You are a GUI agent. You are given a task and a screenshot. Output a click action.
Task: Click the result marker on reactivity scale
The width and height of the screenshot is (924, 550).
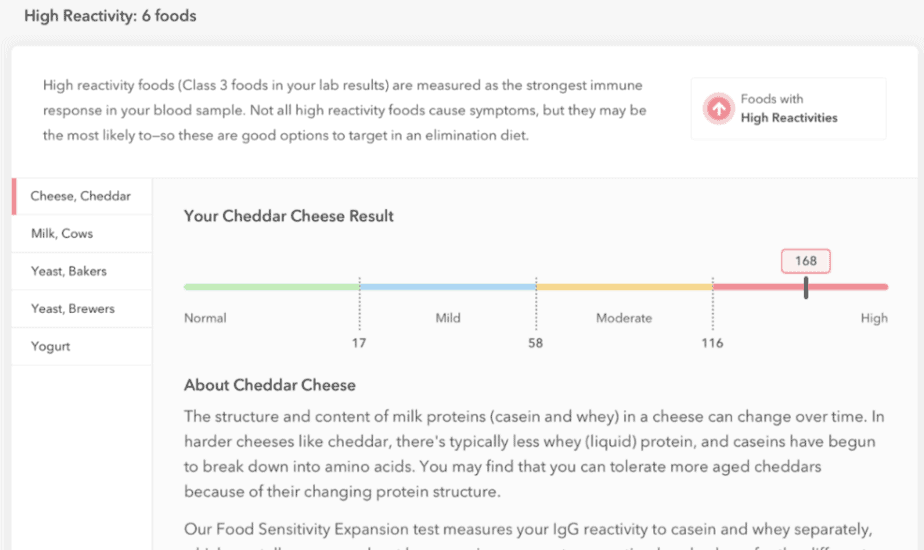tap(806, 288)
